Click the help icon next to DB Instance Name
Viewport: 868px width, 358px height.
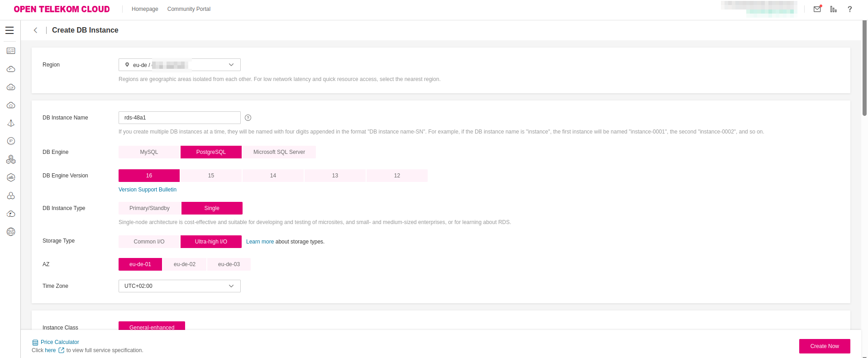point(248,118)
